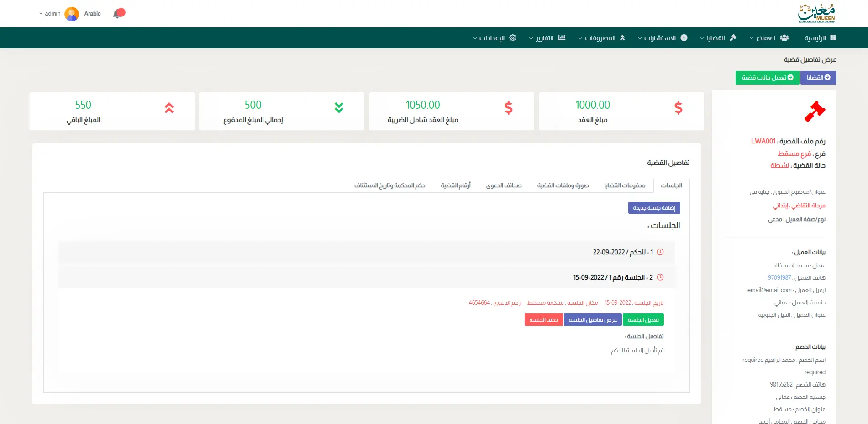Click the Mueen logo
Image resolution: width=868 pixels, height=424 pixels.
tap(817, 14)
